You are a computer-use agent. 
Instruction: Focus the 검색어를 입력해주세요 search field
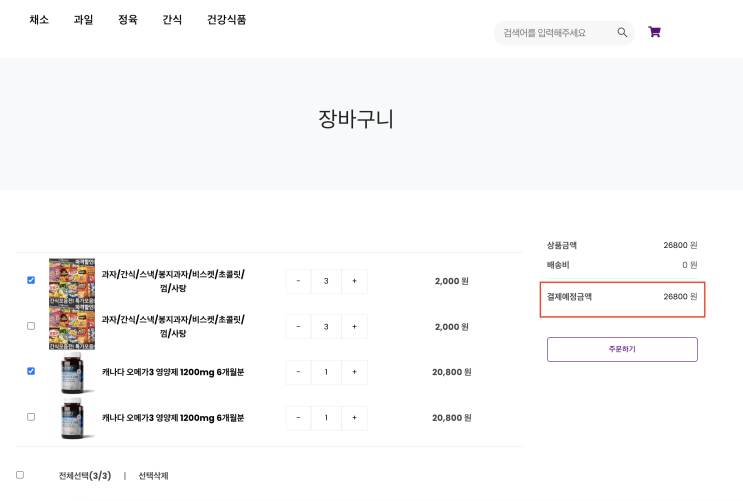pos(557,33)
